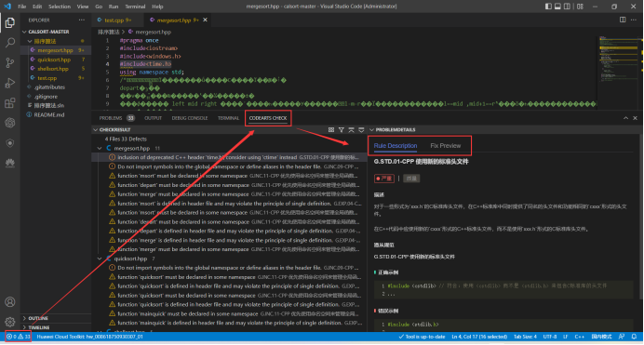Expand the OUTLINE section

(x=56, y=318)
